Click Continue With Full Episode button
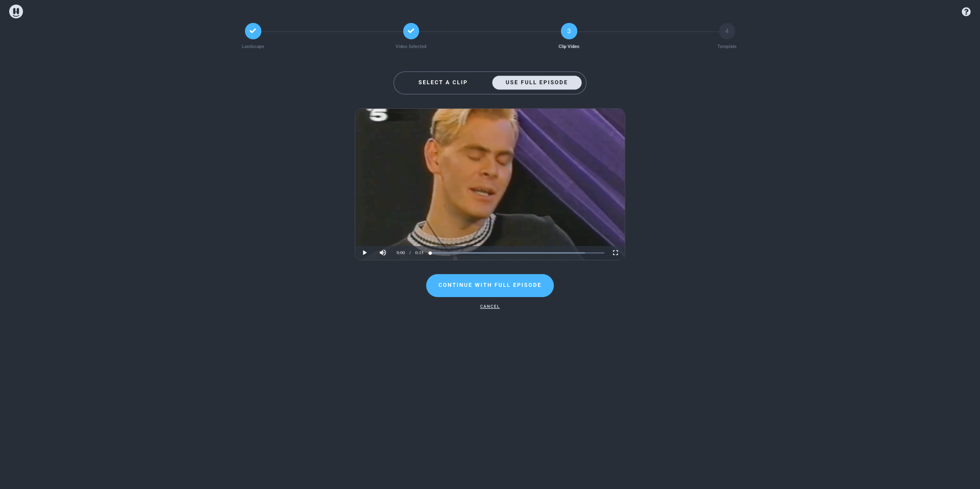The image size is (980, 489). click(x=489, y=285)
